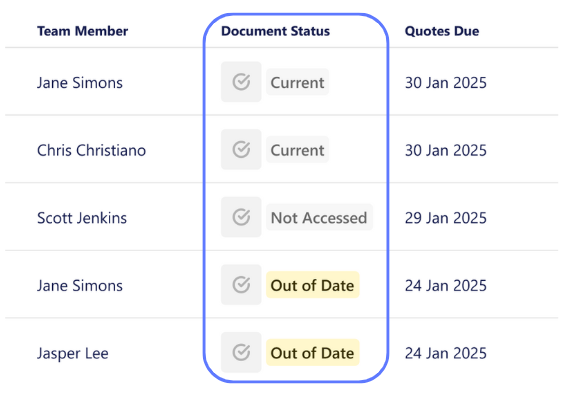Click the check-circle icon in Chris Christiano's row
Viewport: 562px width, 412px height.
point(241,150)
